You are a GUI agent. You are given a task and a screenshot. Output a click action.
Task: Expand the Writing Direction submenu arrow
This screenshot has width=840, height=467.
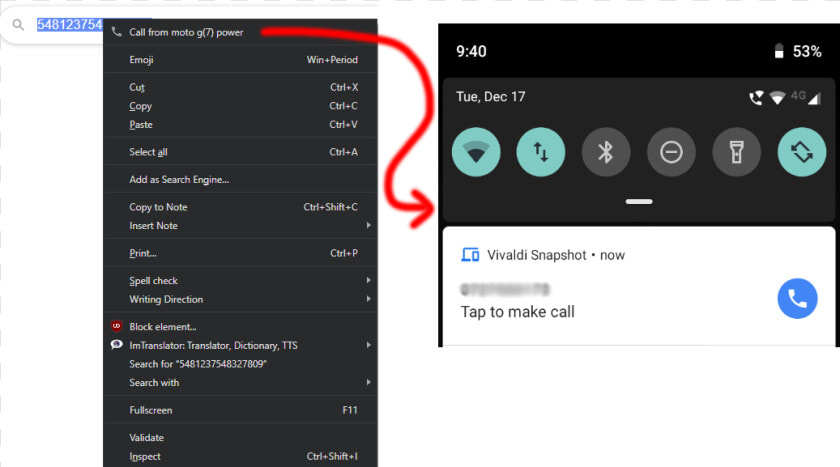[x=369, y=299]
